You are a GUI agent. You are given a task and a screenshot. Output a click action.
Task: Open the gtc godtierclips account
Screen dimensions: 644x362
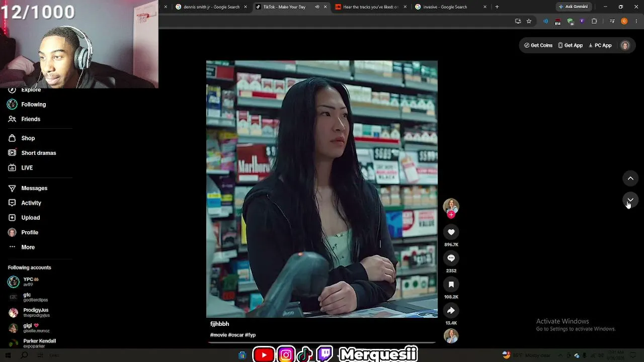[x=28, y=297]
